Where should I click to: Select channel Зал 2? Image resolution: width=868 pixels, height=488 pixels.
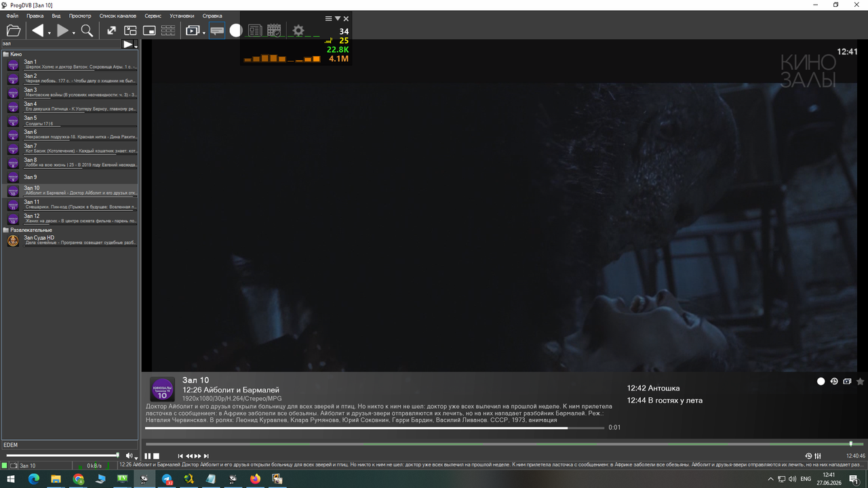71,79
